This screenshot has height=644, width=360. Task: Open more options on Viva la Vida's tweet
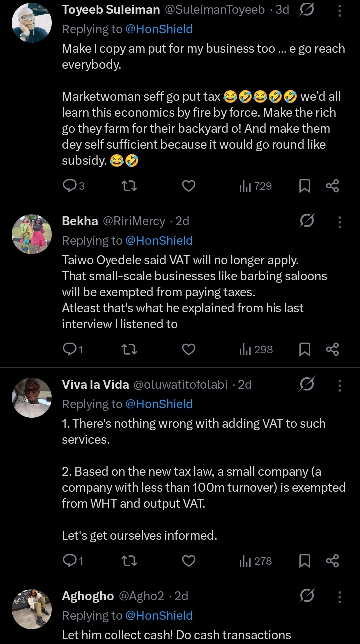point(340,385)
